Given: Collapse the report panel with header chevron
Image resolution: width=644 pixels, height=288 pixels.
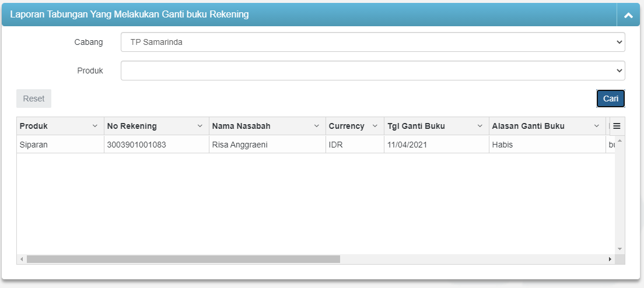Looking at the screenshot, I should click(x=628, y=15).
